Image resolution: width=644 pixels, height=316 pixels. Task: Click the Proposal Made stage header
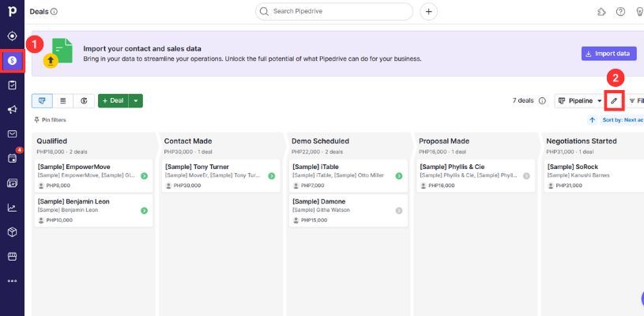(x=444, y=141)
